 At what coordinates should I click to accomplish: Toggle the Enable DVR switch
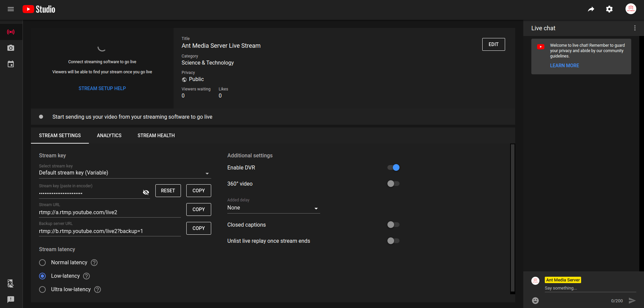coord(393,167)
